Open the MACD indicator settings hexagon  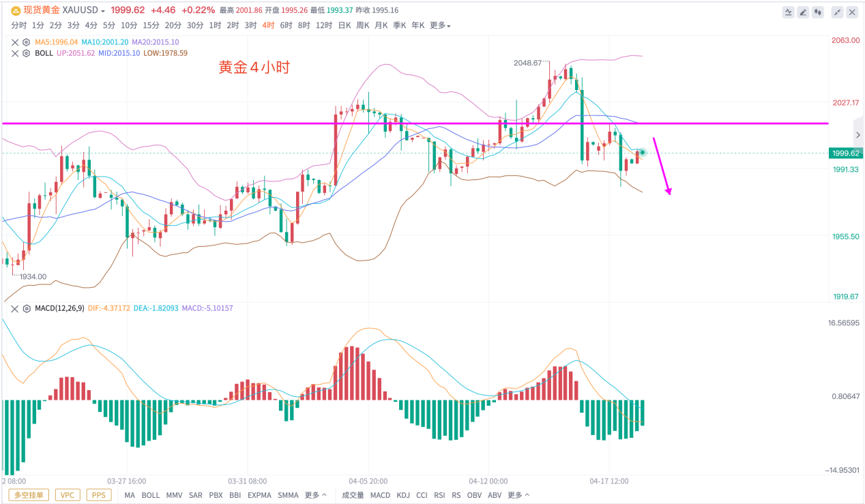point(26,308)
